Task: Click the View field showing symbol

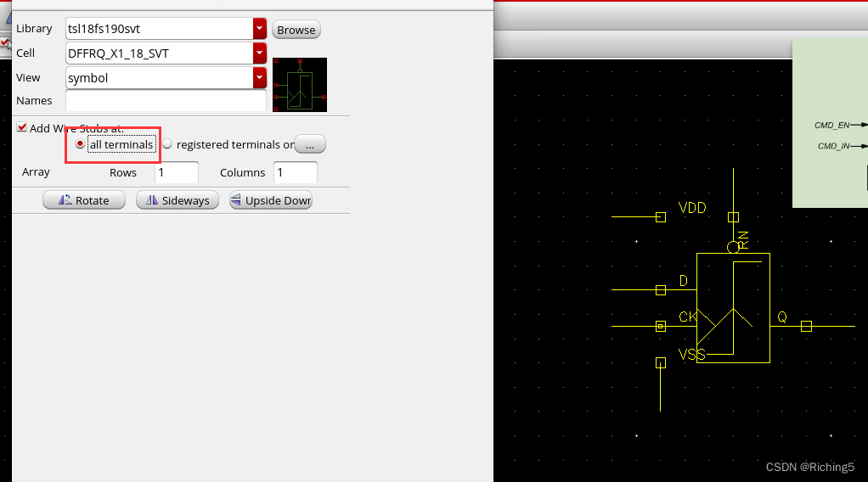Action: tap(160, 77)
